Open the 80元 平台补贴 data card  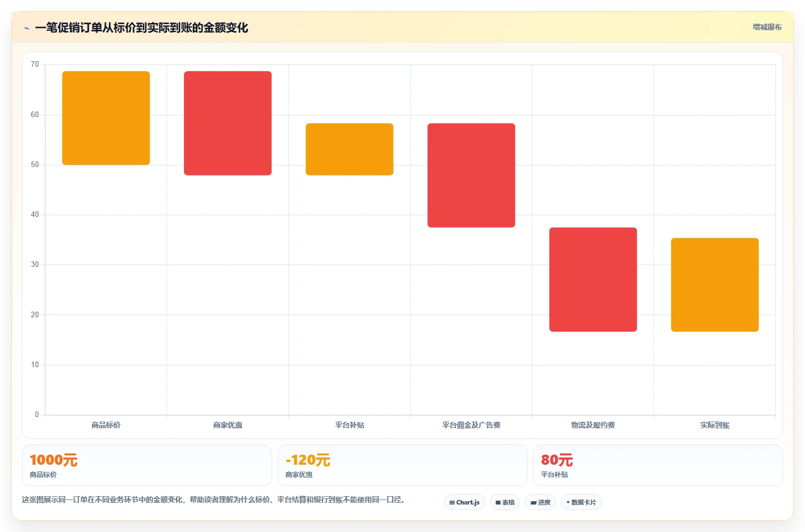click(x=657, y=465)
